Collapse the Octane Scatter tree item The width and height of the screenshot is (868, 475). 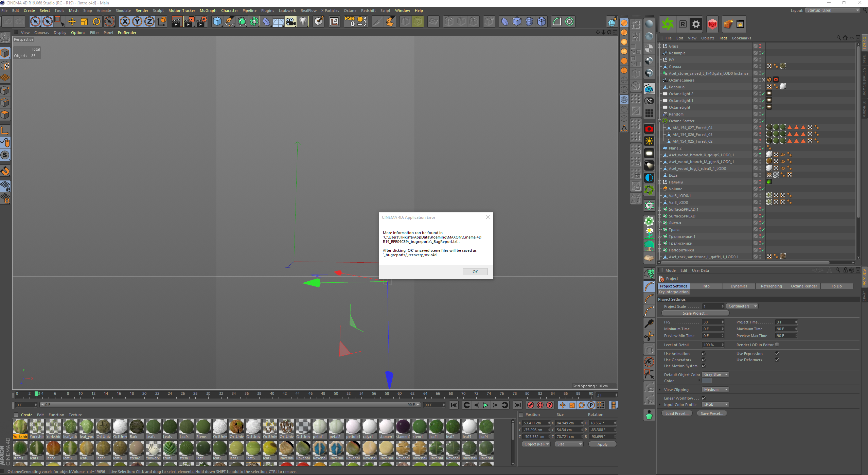tap(660, 121)
